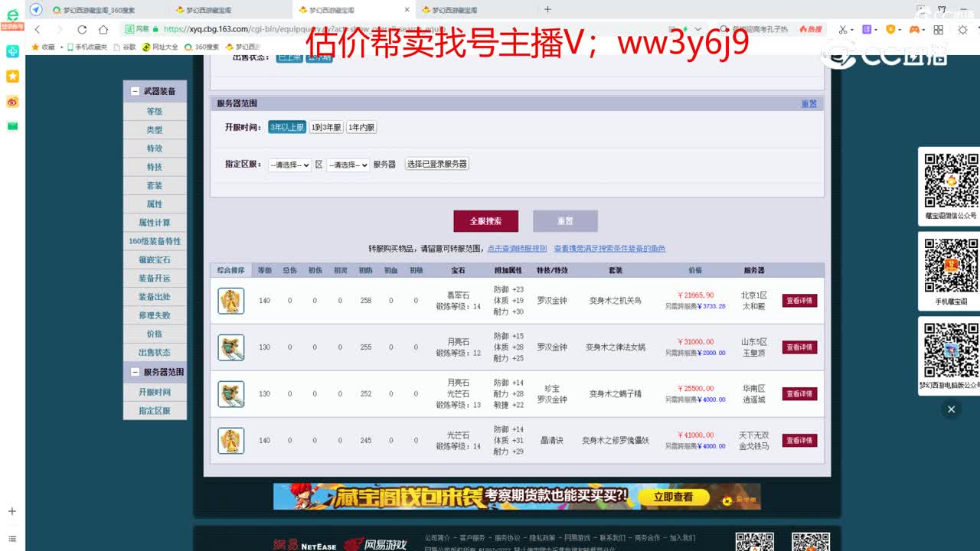Sort by the 总伤 column header
Screen dimensions: 980x551
[x=289, y=270]
